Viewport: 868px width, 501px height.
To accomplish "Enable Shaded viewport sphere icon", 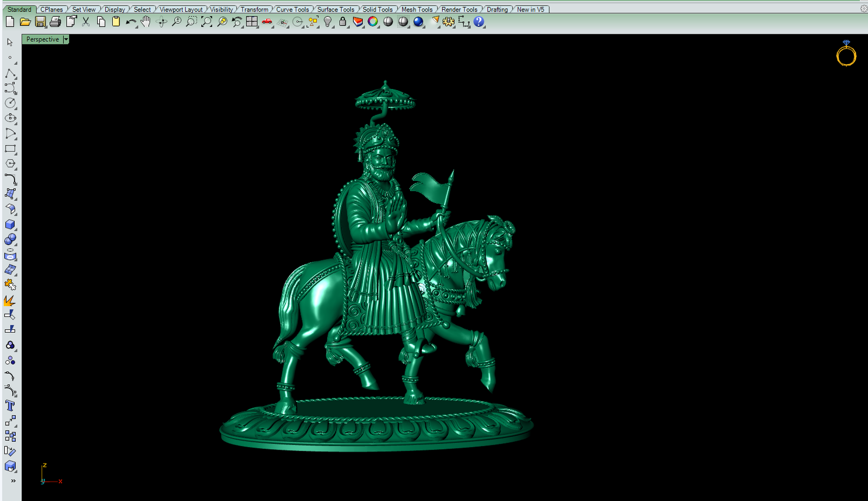I will tap(388, 22).
